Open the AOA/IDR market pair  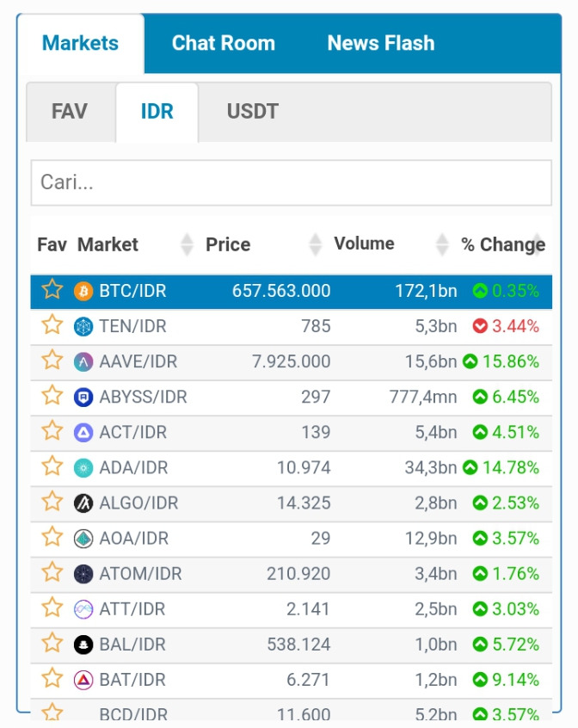[292, 539]
